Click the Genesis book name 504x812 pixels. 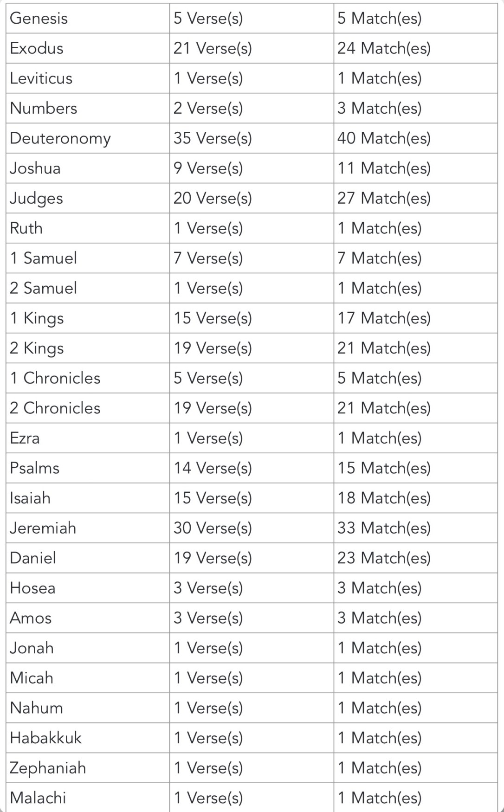[39, 19]
